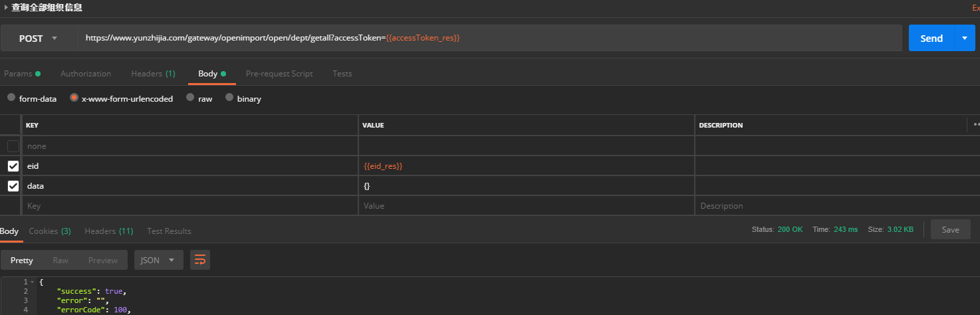Switch to response Cookies tab
The image size is (980, 315).
[x=50, y=231]
